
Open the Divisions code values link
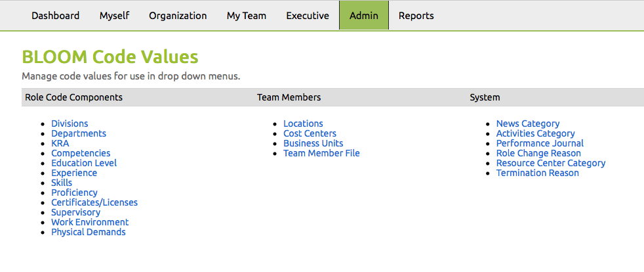(x=70, y=124)
